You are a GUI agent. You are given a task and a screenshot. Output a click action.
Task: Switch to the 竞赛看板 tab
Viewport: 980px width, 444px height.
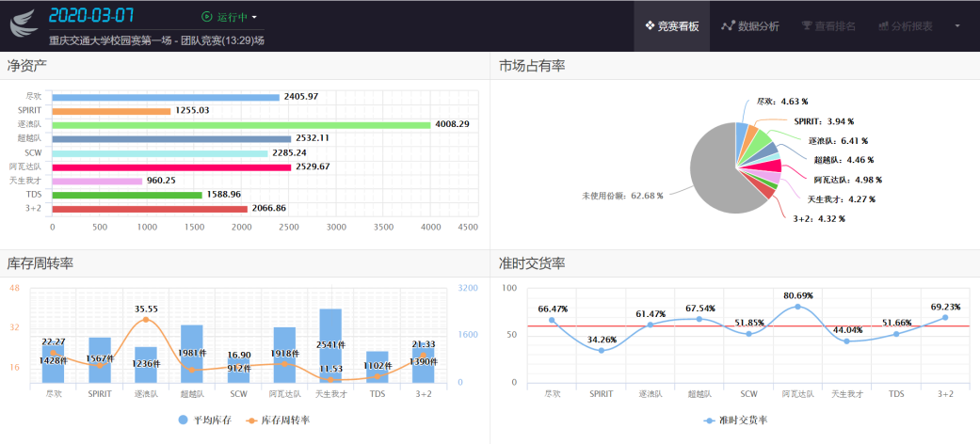coord(671,26)
